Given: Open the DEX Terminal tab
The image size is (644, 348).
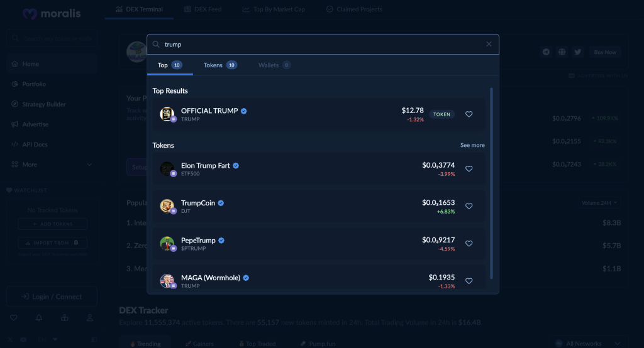Looking at the screenshot, I should [139, 9].
